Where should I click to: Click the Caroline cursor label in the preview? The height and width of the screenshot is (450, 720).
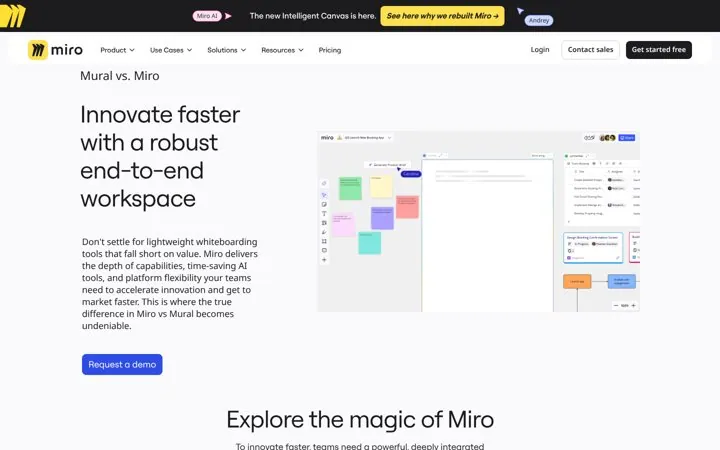[411, 174]
